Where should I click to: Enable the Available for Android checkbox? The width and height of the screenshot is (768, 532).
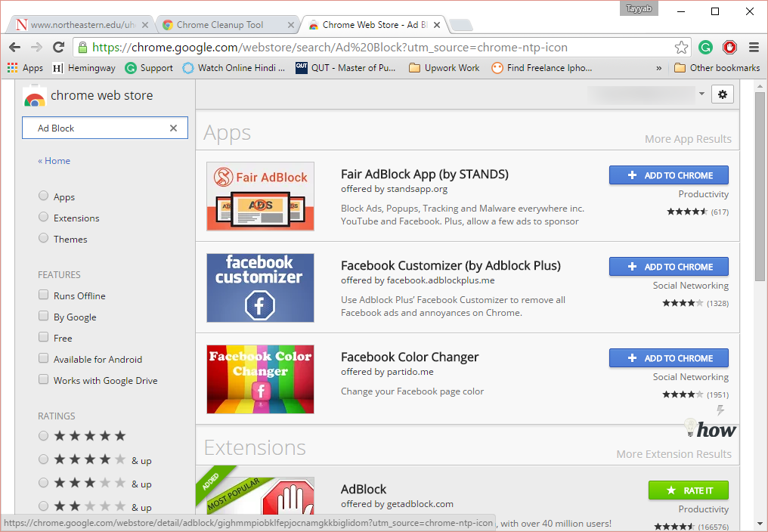pos(44,358)
